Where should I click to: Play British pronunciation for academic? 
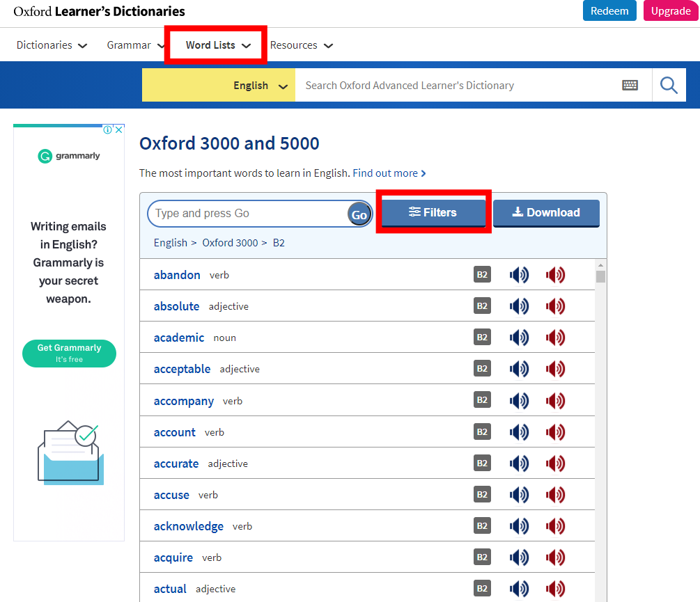pos(519,337)
